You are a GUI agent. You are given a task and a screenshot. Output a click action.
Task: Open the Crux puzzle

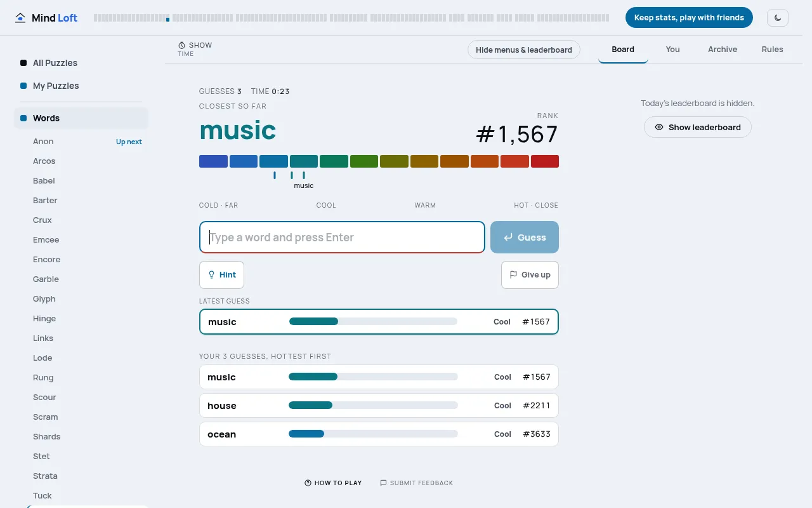click(x=88, y=220)
